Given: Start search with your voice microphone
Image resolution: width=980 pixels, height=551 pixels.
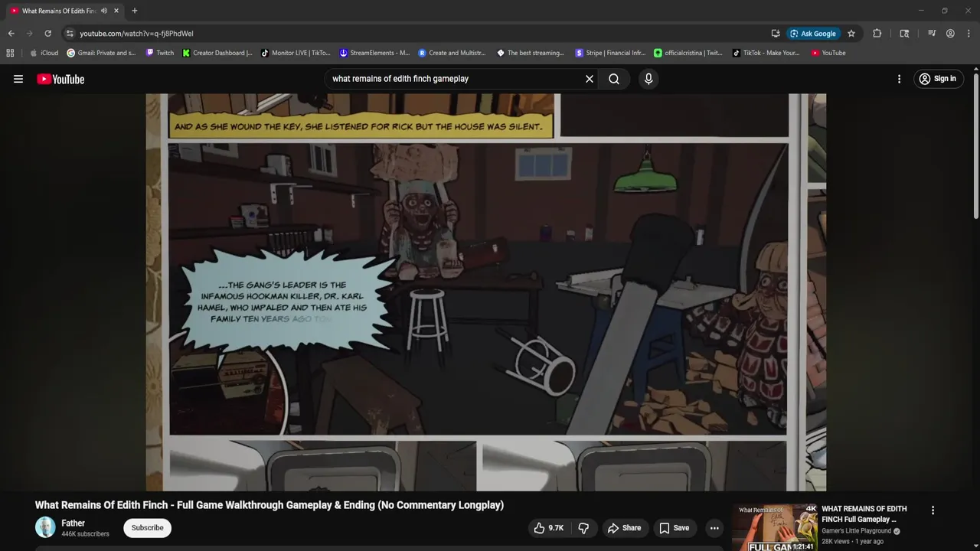Looking at the screenshot, I should (648, 79).
